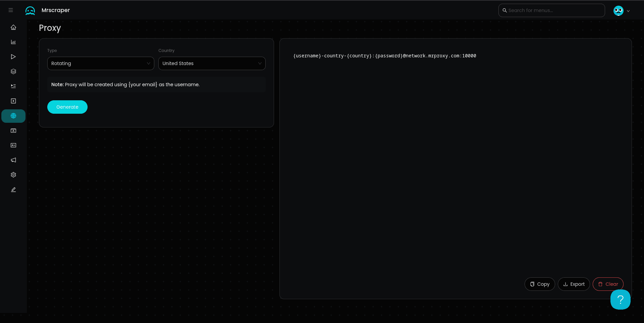
Task: Open the pencil edit sidebar icon
Action: [13, 190]
